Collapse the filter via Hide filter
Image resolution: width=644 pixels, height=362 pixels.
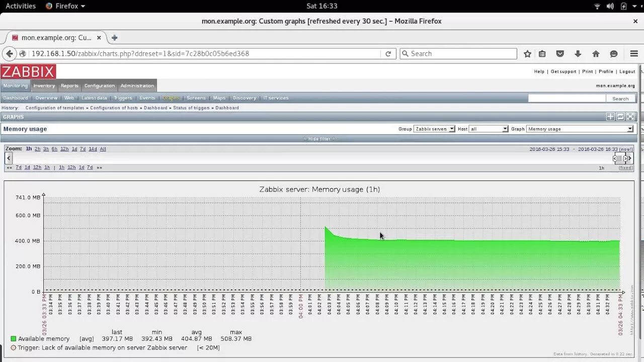(319, 139)
